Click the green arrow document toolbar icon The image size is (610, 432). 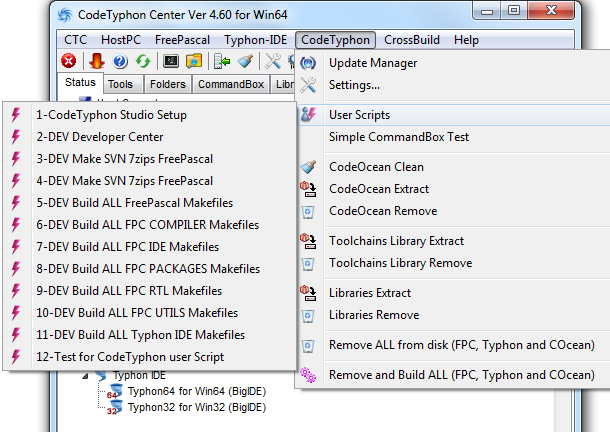coord(222,61)
